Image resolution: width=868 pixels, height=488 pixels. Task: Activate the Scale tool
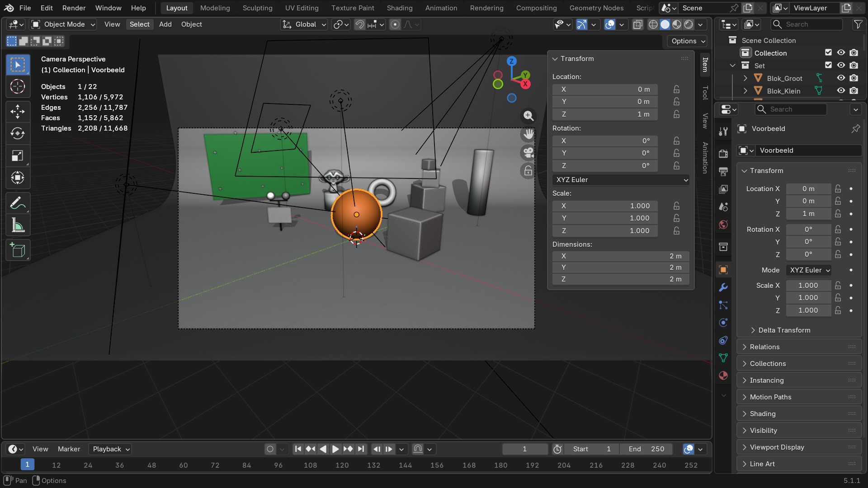tap(18, 155)
